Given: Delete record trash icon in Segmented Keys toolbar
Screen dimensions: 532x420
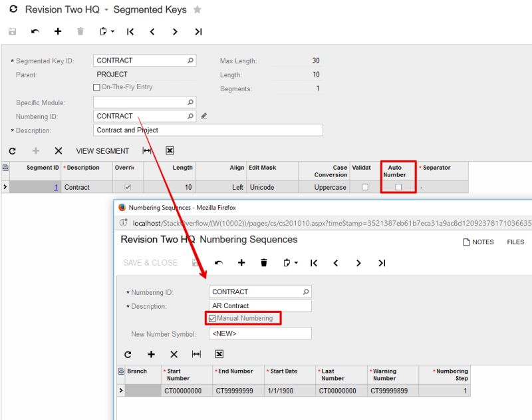Looking at the screenshot, I should pyautogui.click(x=80, y=31).
